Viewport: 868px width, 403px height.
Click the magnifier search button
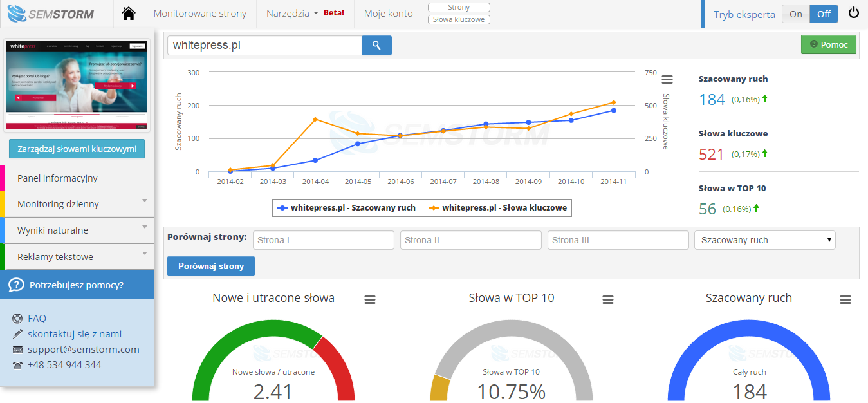[376, 46]
